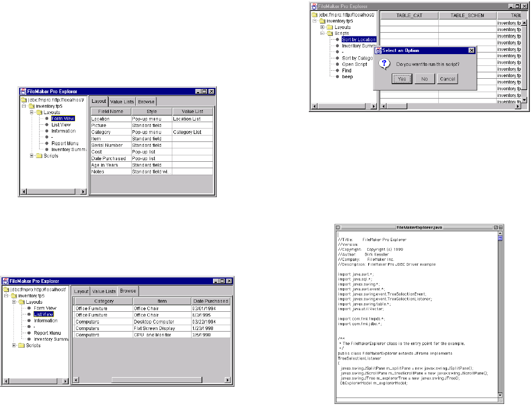Open the Layout tab in bottom-left window
Screen dimensions: 532x405
pyautogui.click(x=81, y=291)
